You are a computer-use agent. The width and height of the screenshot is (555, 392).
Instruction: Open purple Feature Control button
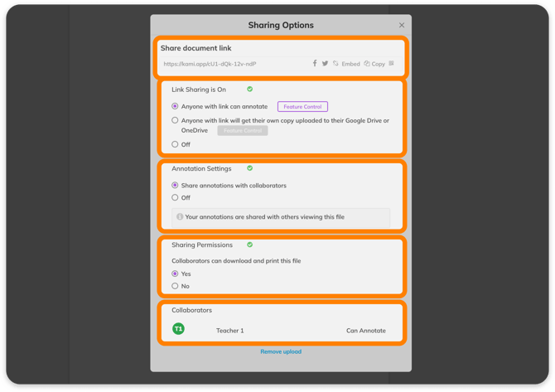click(302, 107)
